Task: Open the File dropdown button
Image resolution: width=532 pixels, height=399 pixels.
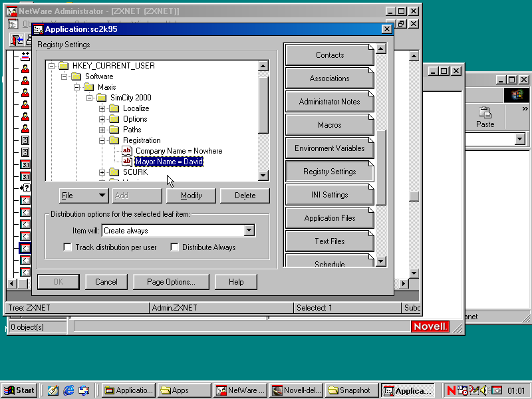Action: coord(84,196)
